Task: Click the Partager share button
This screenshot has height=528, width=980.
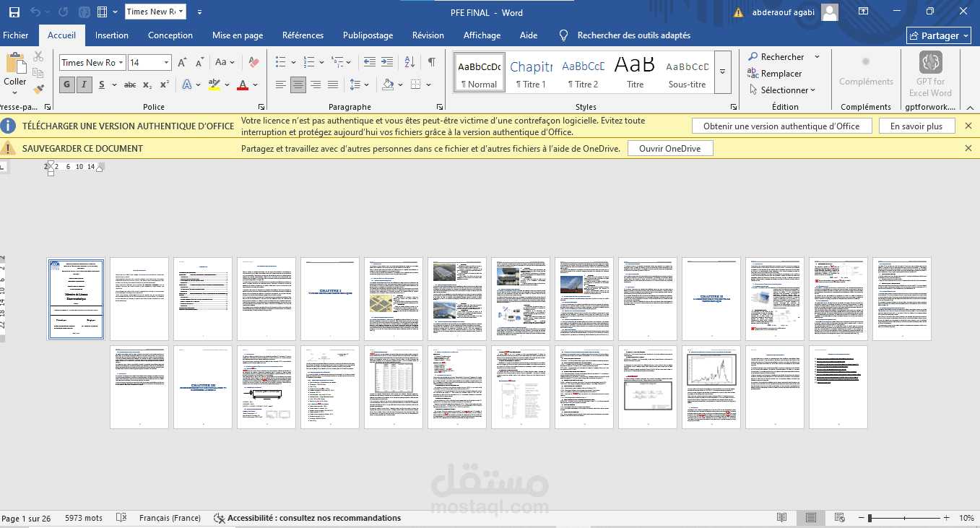Action: (x=939, y=35)
